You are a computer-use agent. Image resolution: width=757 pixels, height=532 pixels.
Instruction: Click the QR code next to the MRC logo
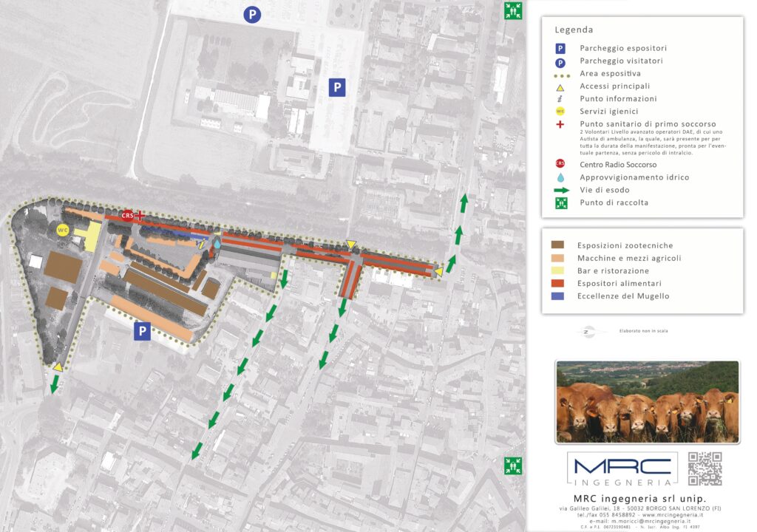pyautogui.click(x=705, y=468)
